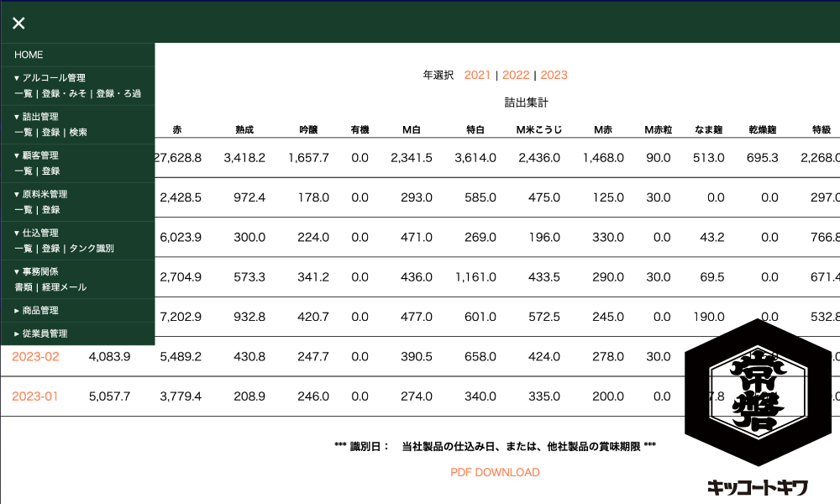Select year 2023
The width and height of the screenshot is (840, 504).
554,75
